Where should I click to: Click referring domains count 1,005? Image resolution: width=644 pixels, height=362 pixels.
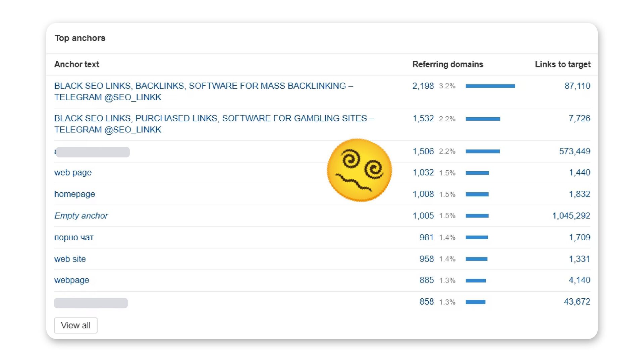[423, 216]
